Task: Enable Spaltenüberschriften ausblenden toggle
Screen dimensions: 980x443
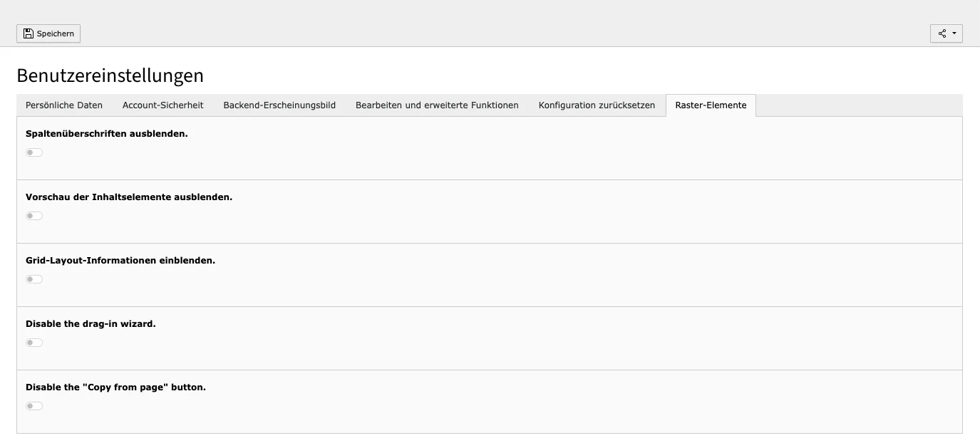Action: (33, 152)
